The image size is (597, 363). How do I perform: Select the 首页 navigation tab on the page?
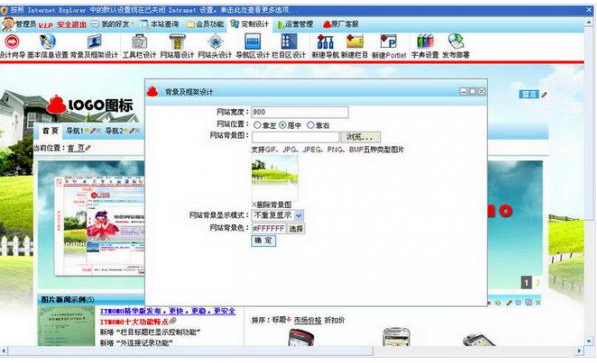50,131
